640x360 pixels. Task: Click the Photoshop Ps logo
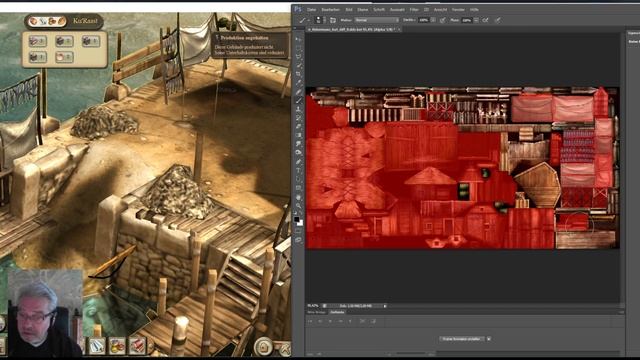tap(298, 9)
